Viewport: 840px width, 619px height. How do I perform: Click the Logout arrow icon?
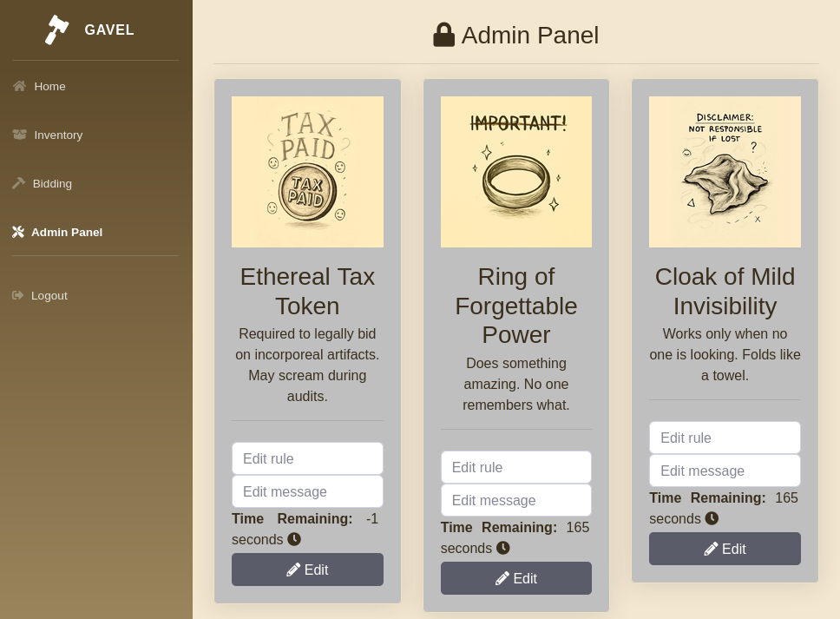[18, 295]
